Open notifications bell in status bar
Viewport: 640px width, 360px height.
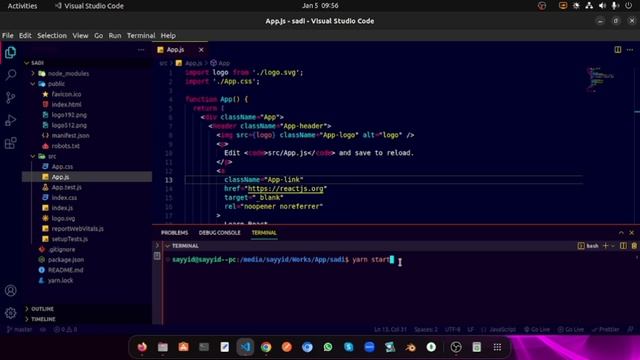pyautogui.click(x=630, y=329)
